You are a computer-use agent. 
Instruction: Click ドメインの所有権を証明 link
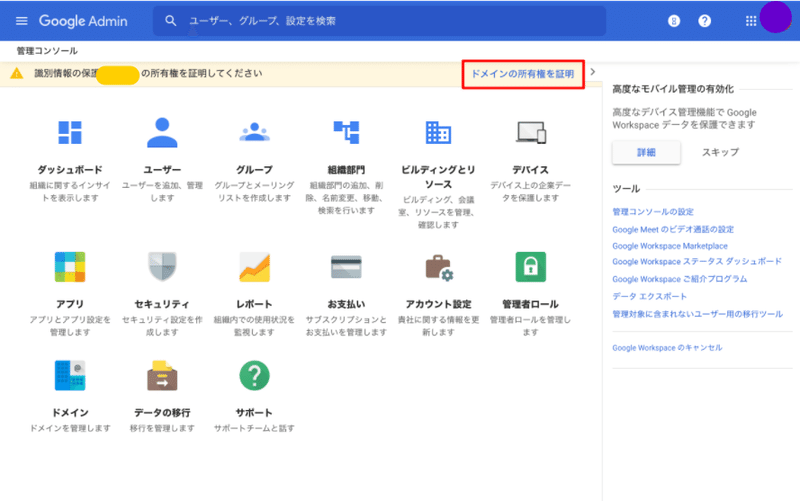point(522,74)
